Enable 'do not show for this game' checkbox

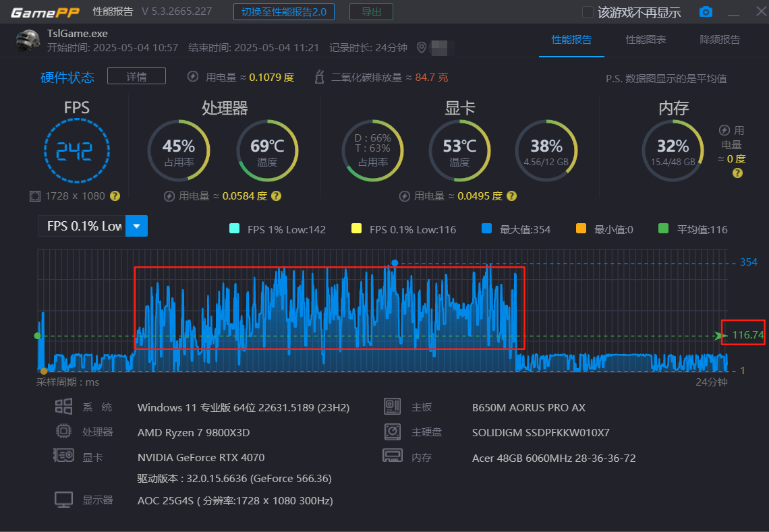pos(588,12)
